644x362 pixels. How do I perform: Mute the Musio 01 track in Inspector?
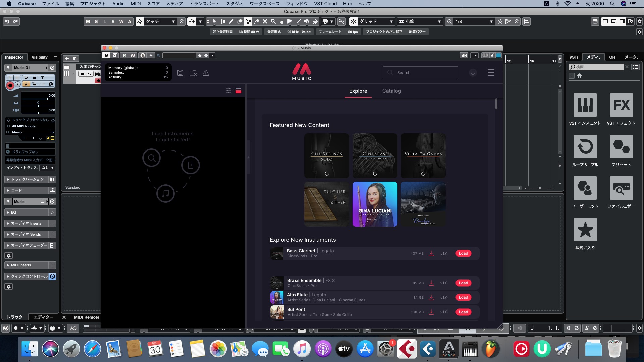pos(10,78)
